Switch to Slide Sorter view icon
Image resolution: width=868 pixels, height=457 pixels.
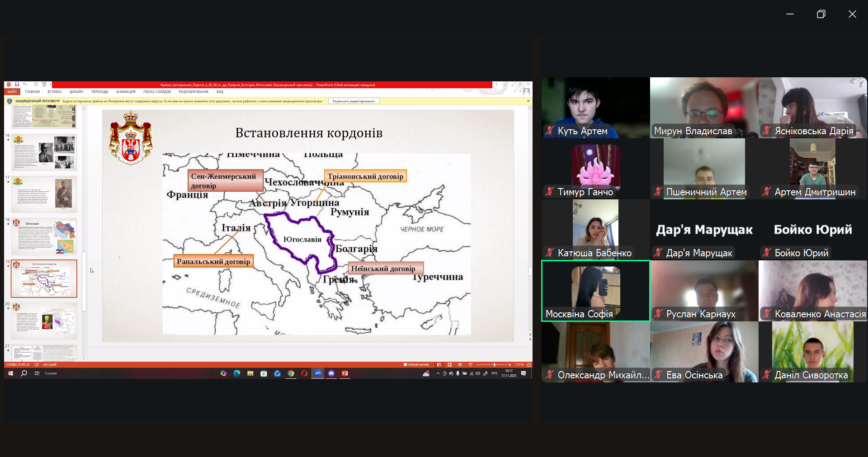click(x=449, y=365)
